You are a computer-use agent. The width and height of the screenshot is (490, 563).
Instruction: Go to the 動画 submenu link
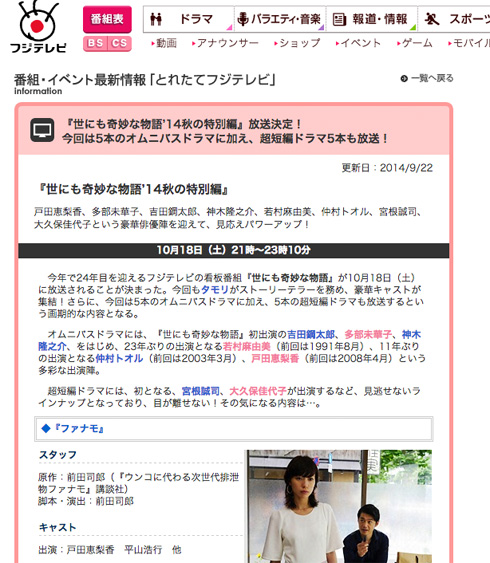164,43
